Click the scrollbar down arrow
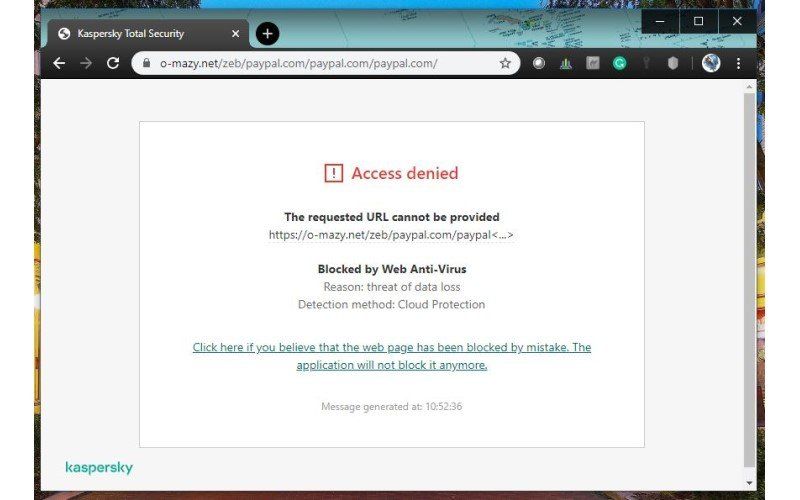This screenshot has height=500, width=800. pos(749,482)
